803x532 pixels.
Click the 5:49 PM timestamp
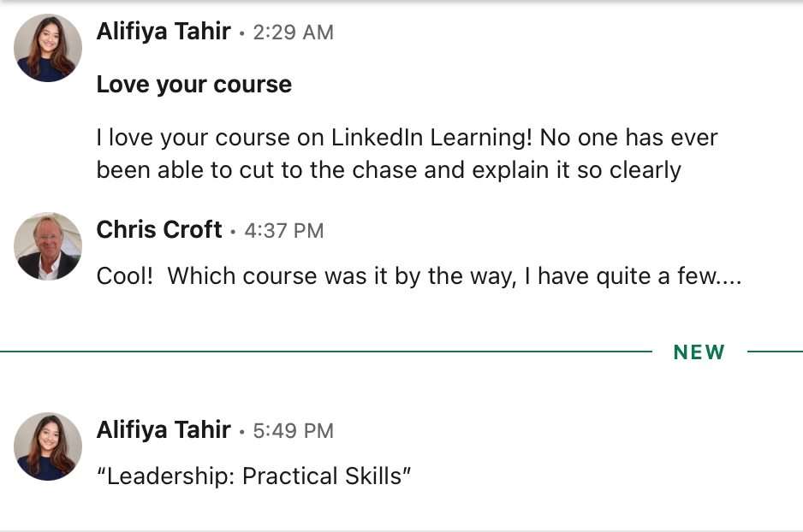(293, 430)
